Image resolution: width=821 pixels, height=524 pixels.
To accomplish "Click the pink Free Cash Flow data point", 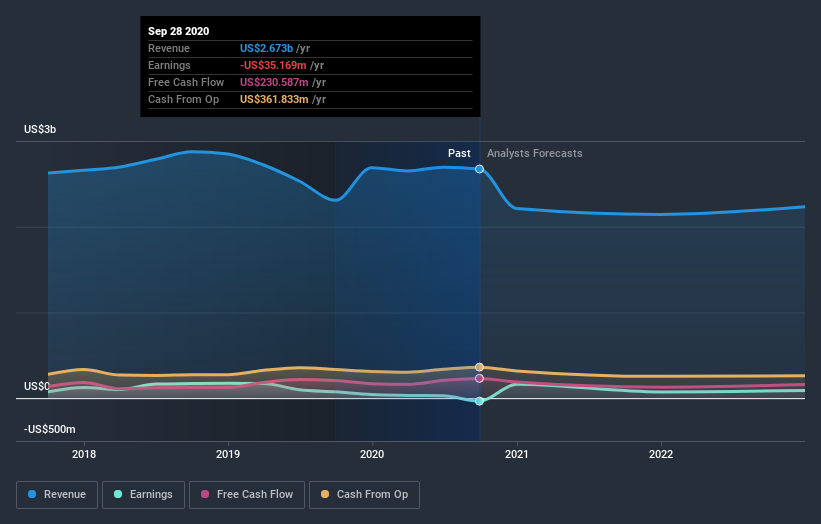I will [479, 378].
